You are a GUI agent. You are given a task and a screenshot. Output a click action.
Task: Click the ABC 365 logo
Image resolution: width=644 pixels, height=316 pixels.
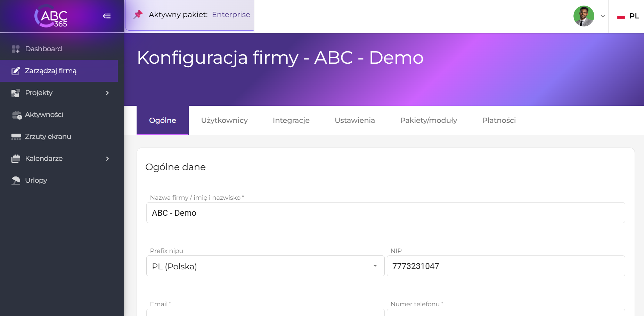click(51, 16)
